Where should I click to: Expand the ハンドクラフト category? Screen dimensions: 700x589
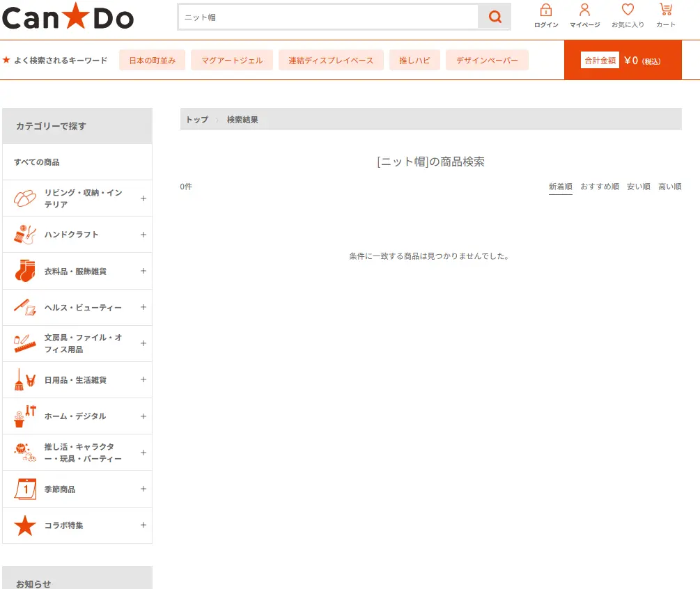(143, 234)
